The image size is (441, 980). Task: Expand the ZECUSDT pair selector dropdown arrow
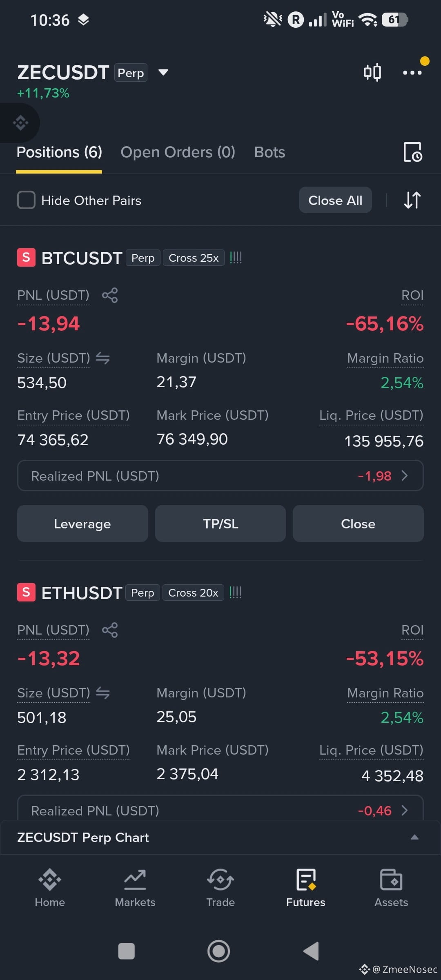click(163, 73)
